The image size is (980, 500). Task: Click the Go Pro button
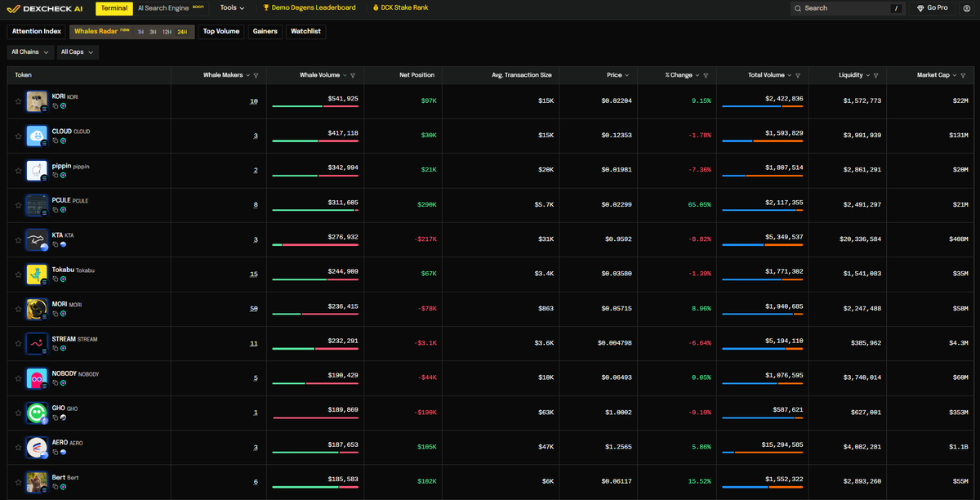click(932, 8)
